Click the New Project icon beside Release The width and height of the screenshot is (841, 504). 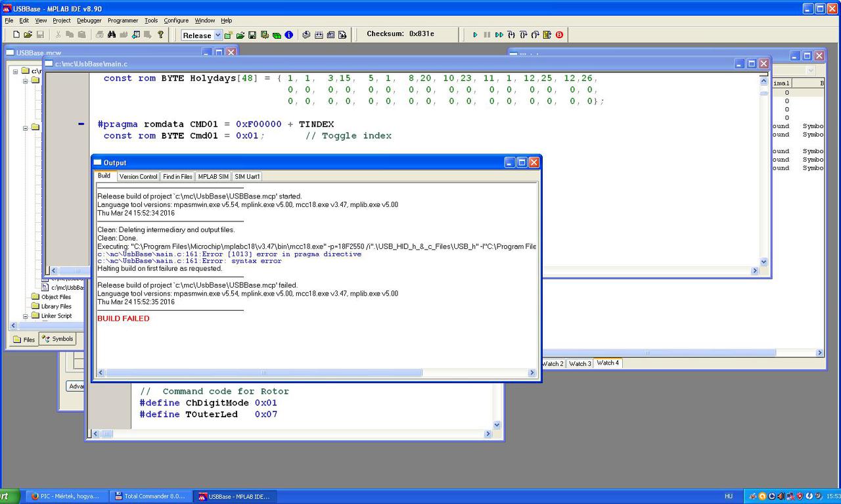(229, 35)
